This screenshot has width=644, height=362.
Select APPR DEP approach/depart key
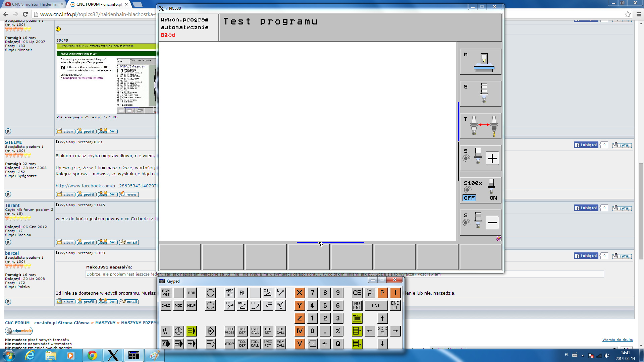click(229, 293)
